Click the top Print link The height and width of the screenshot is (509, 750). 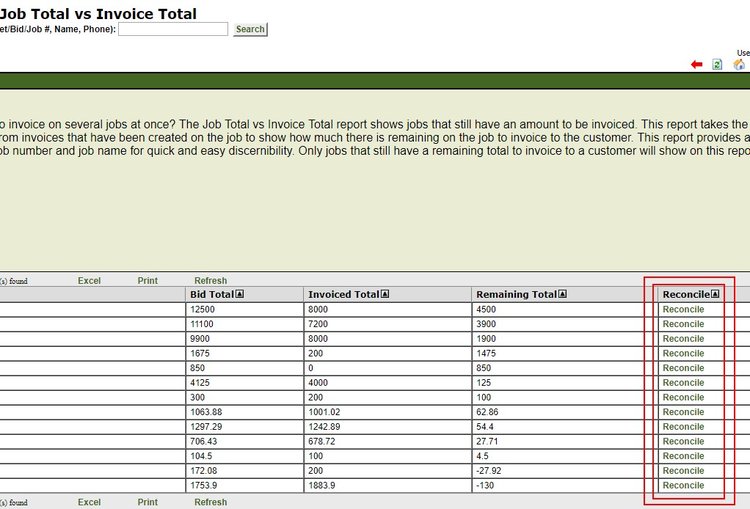[x=148, y=281]
